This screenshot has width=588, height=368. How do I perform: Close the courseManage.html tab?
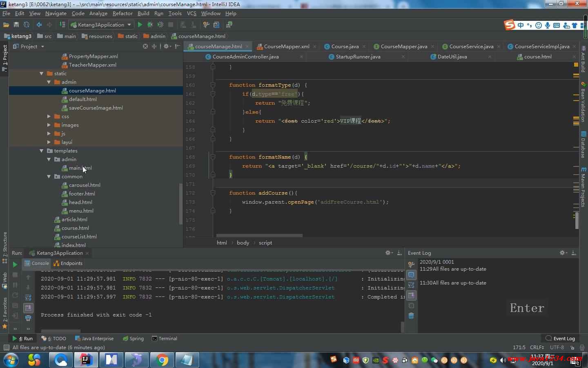click(247, 47)
